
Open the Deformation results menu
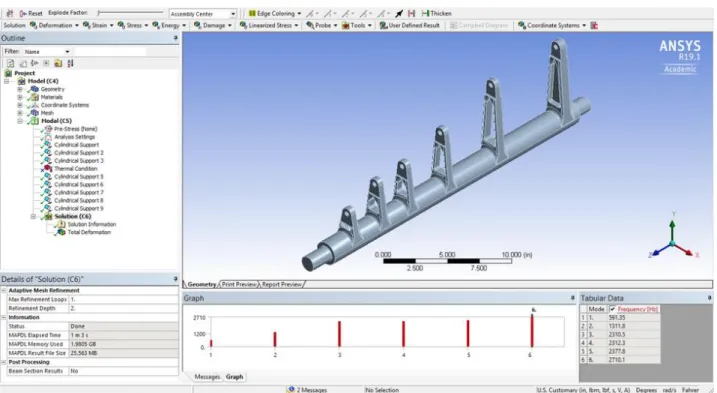pos(54,25)
